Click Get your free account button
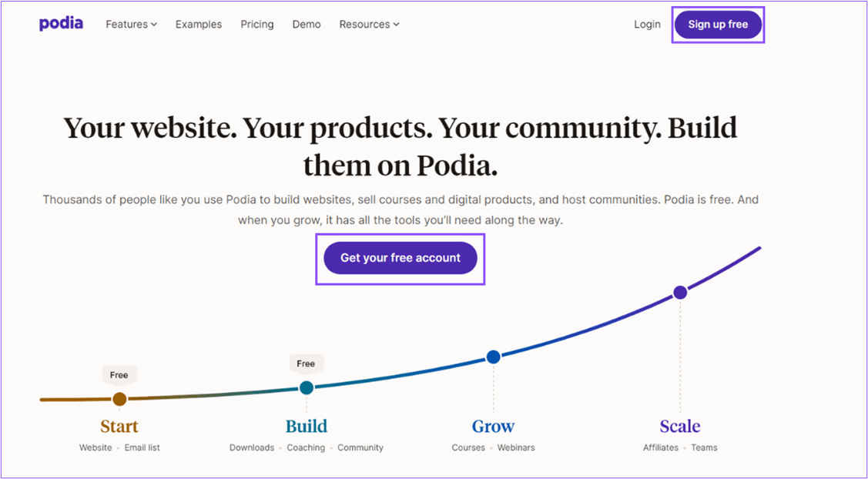 400,258
